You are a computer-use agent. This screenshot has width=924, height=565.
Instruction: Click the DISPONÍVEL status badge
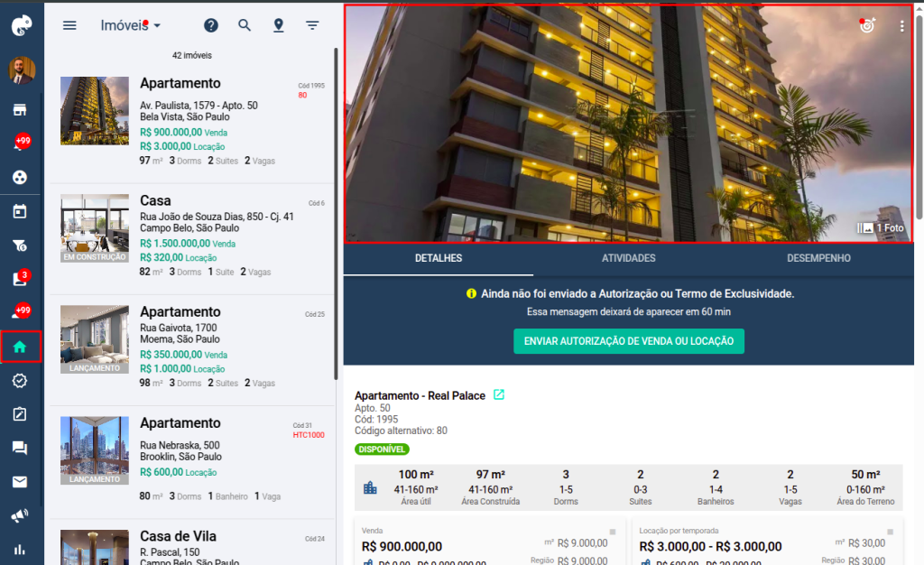tap(382, 449)
